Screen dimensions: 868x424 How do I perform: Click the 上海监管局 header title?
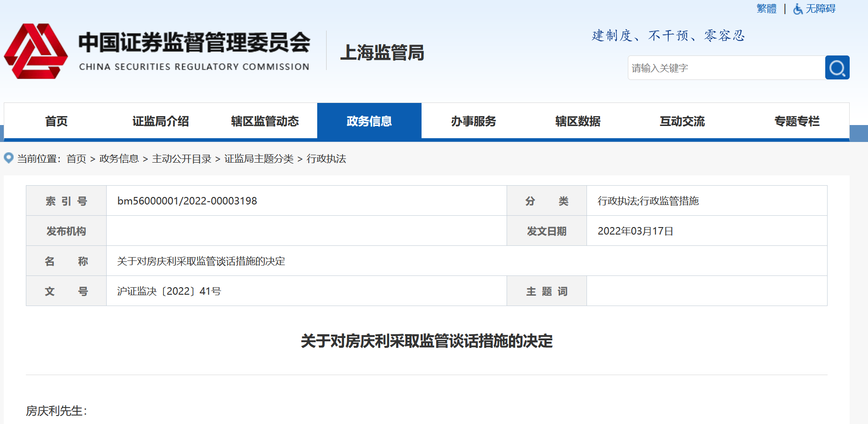coord(382,53)
